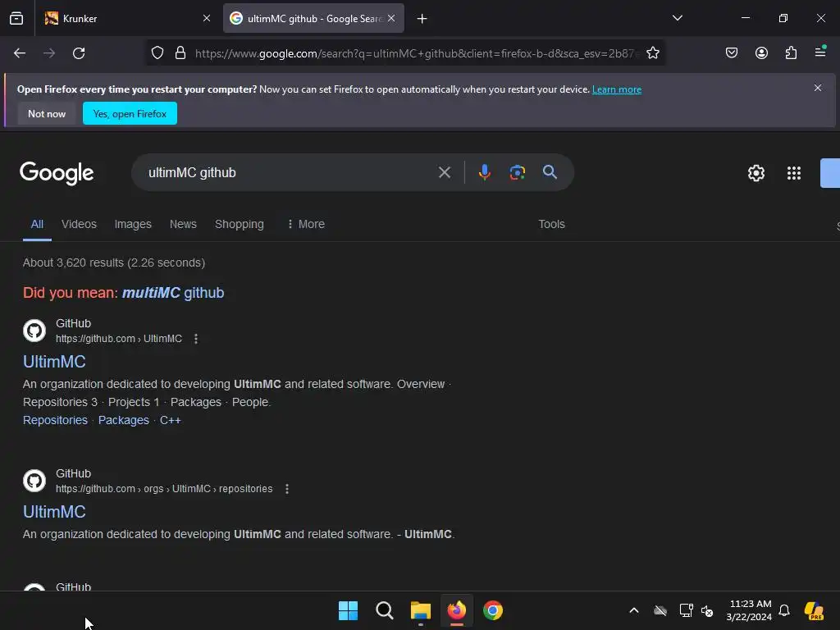Expand the list all tabs chevron
Screen dimensions: 840x630
pyautogui.click(x=677, y=18)
